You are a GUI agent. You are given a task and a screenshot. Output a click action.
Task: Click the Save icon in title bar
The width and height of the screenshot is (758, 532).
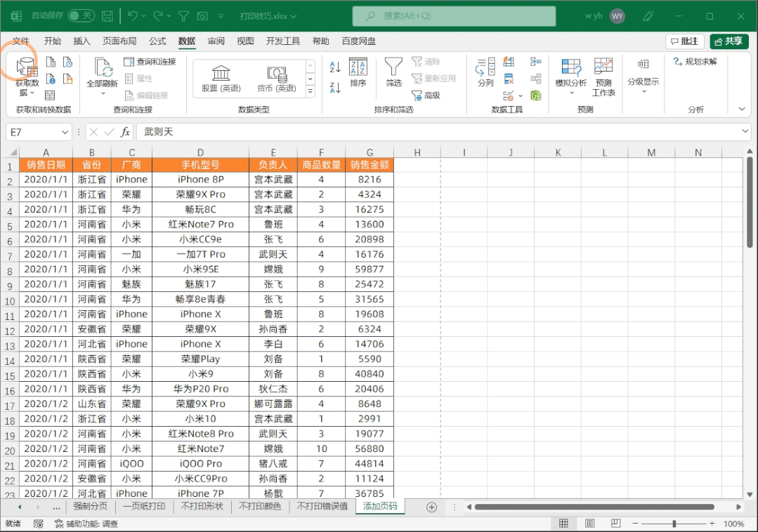coord(107,16)
